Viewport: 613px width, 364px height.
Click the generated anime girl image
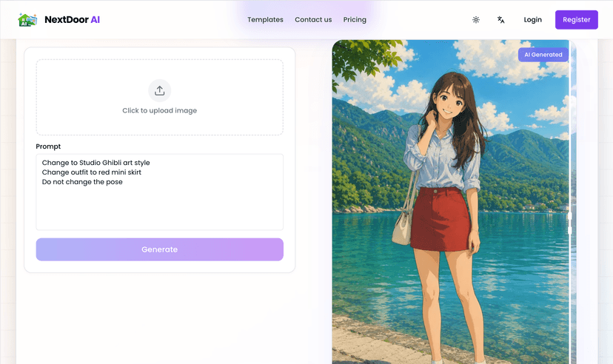[454, 202]
